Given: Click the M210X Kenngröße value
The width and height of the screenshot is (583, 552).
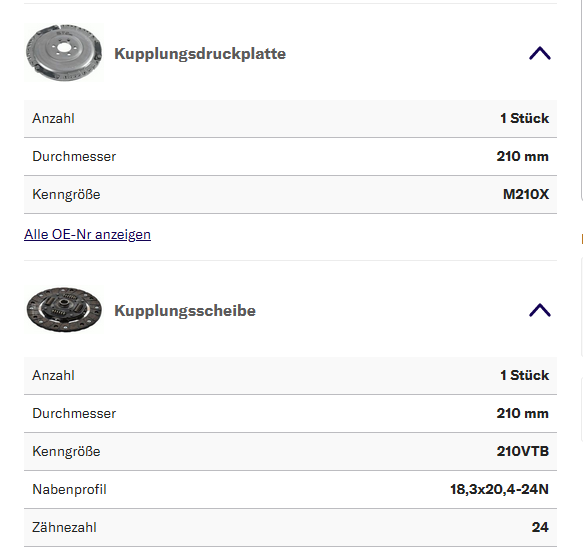Looking at the screenshot, I should click(526, 194).
